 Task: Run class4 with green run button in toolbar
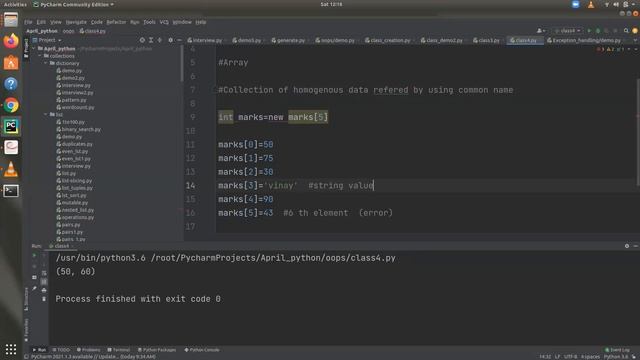point(589,31)
